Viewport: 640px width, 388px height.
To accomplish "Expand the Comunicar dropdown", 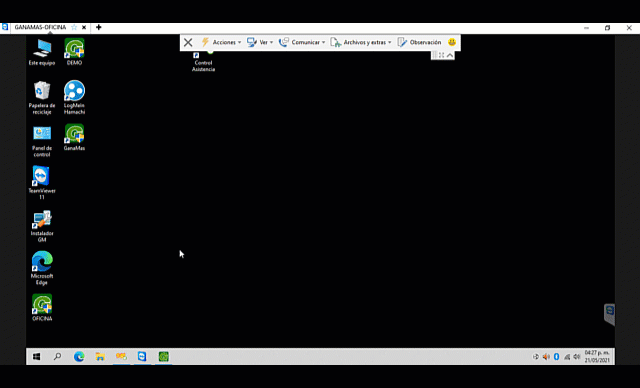I will 302,42.
